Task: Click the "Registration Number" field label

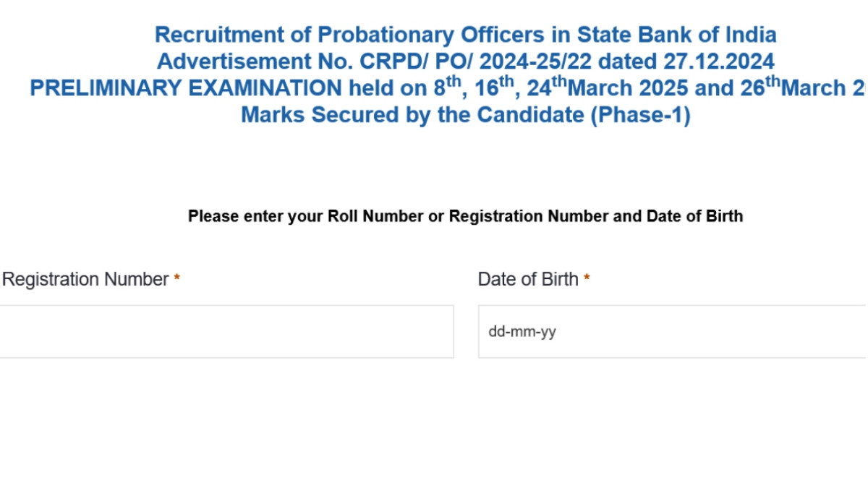Action: [85, 279]
